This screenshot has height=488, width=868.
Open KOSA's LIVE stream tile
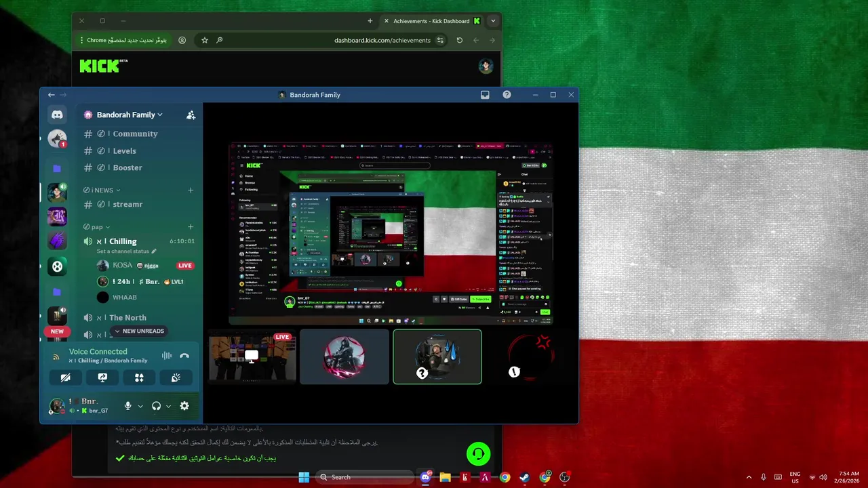252,357
